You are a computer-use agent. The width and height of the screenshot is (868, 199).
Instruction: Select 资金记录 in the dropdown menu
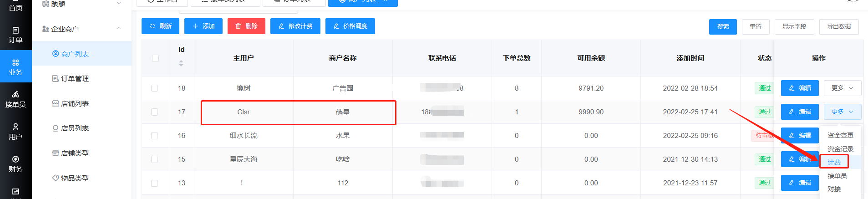(840, 149)
